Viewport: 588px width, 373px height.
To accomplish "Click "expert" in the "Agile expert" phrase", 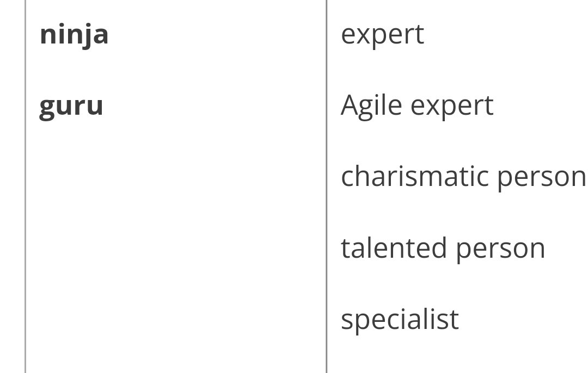I will point(452,107).
